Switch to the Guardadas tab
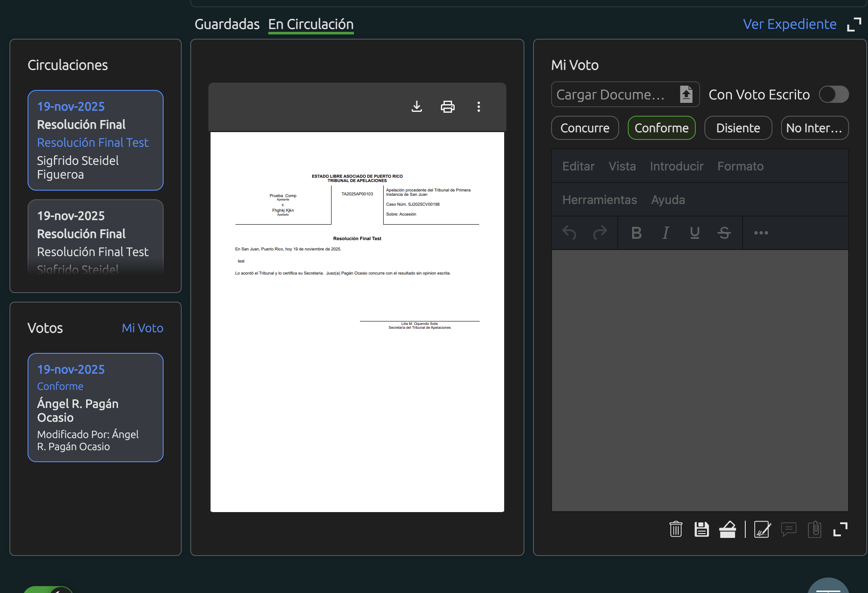Image resolution: width=868 pixels, height=593 pixels. (x=227, y=24)
